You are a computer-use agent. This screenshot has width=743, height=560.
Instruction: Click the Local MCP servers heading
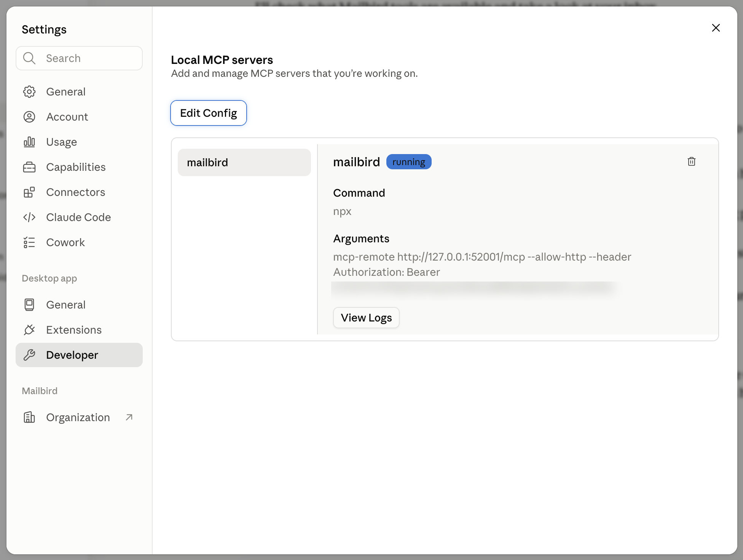click(x=222, y=60)
